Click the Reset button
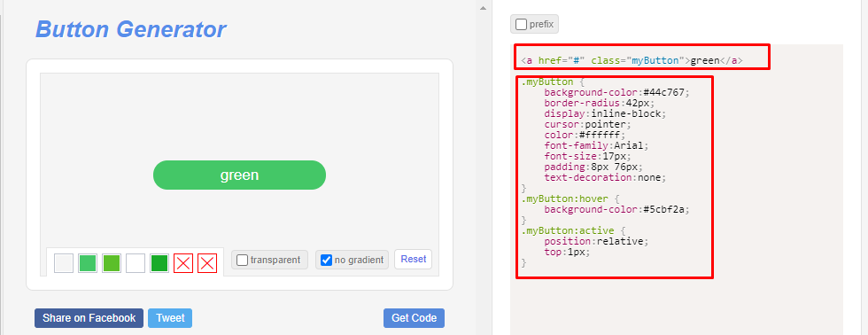Image resolution: width=868 pixels, height=335 pixels. [x=413, y=259]
